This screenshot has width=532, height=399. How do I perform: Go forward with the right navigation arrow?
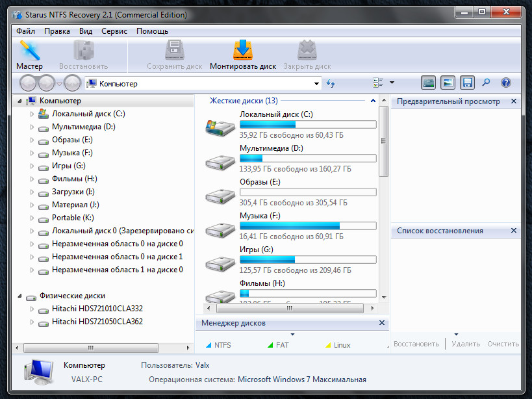pyautogui.click(x=47, y=83)
